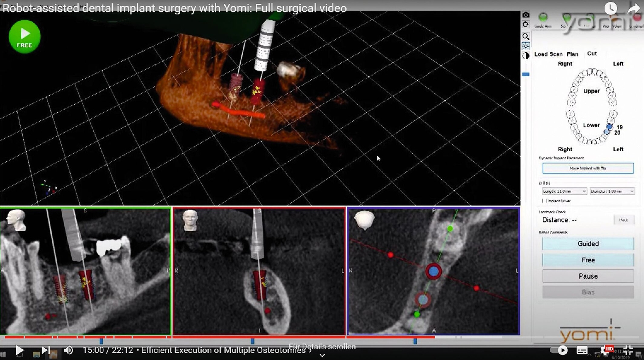Click the disabled Bias button
Viewport: 644px width, 360px height.
pyautogui.click(x=588, y=292)
